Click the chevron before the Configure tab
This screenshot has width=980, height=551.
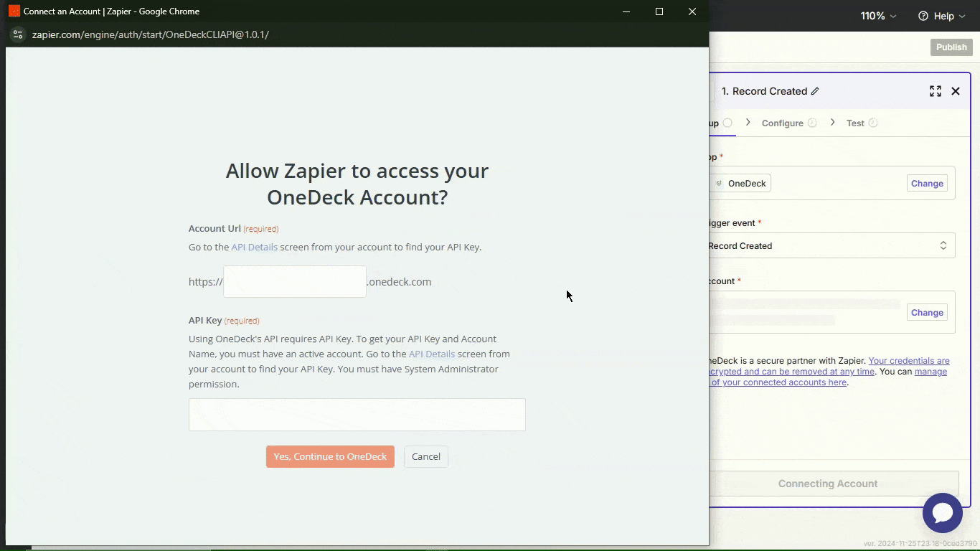pos(748,123)
